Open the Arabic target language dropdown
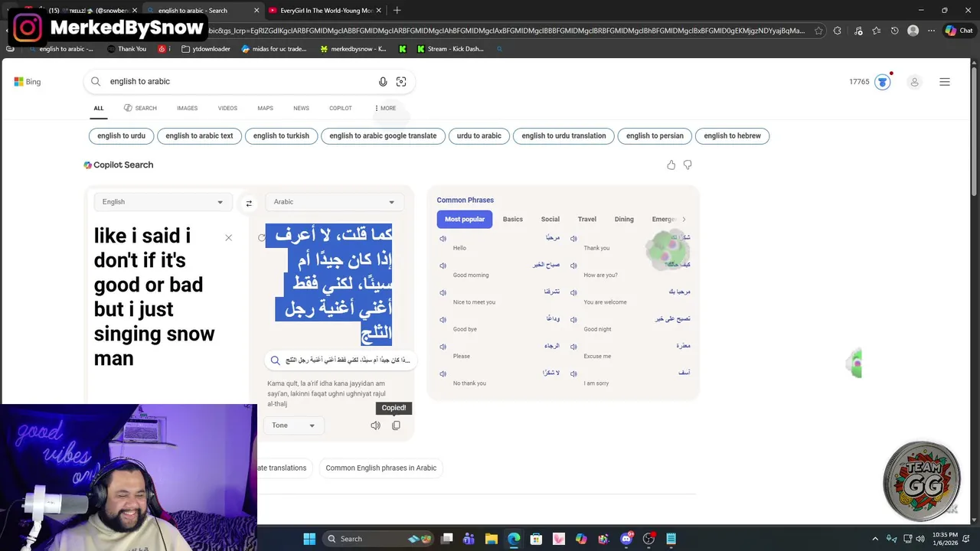 click(x=334, y=202)
